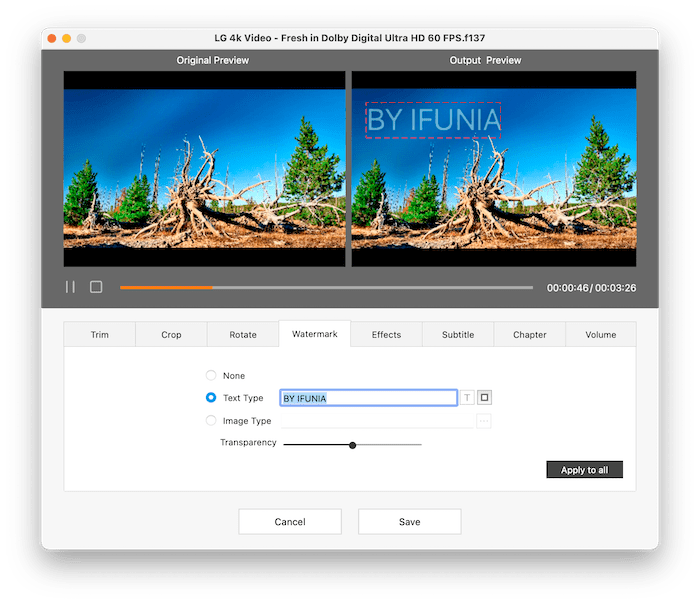The height and width of the screenshot is (604, 700).
Task: Go to the Rotate tab
Action: 243,335
